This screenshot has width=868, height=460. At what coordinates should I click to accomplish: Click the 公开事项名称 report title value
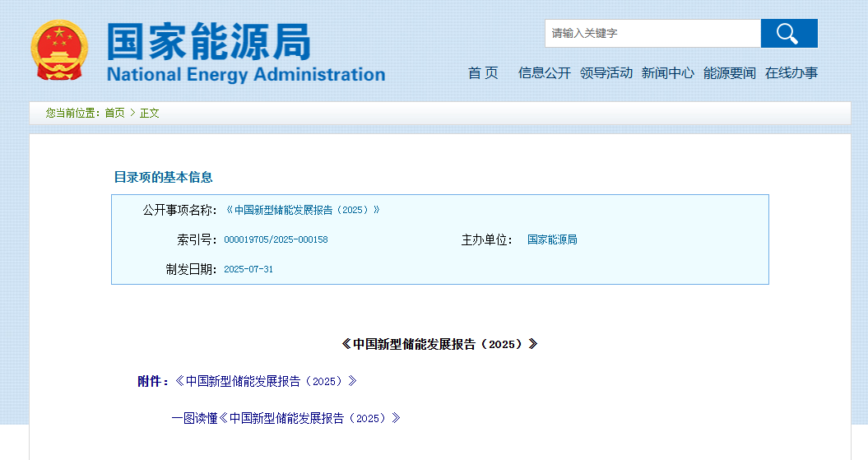(302, 210)
